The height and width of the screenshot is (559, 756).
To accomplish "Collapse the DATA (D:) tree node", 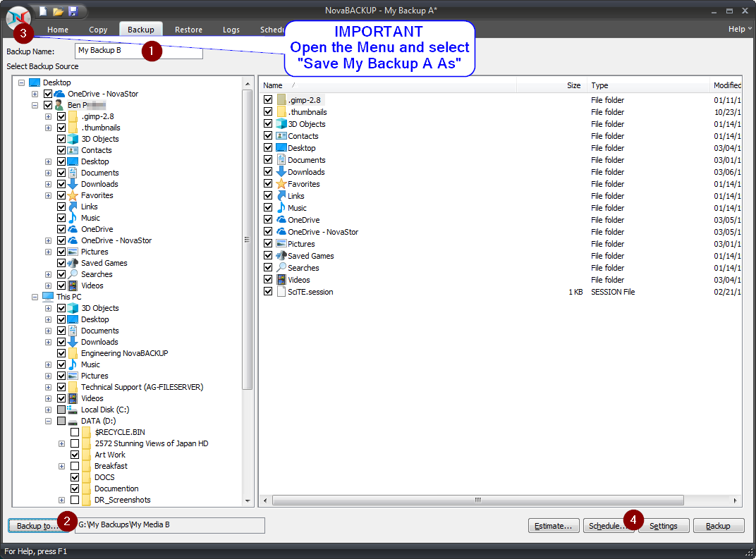I will click(48, 421).
